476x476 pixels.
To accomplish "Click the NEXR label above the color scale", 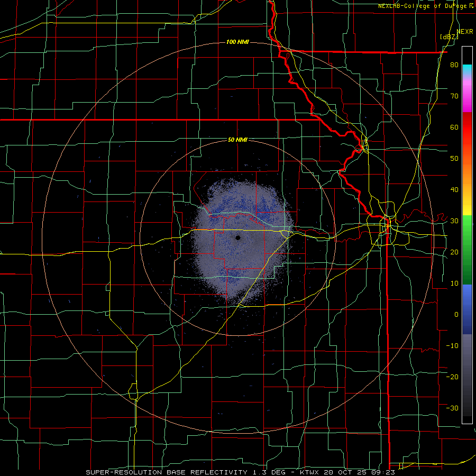I will [x=465, y=31].
